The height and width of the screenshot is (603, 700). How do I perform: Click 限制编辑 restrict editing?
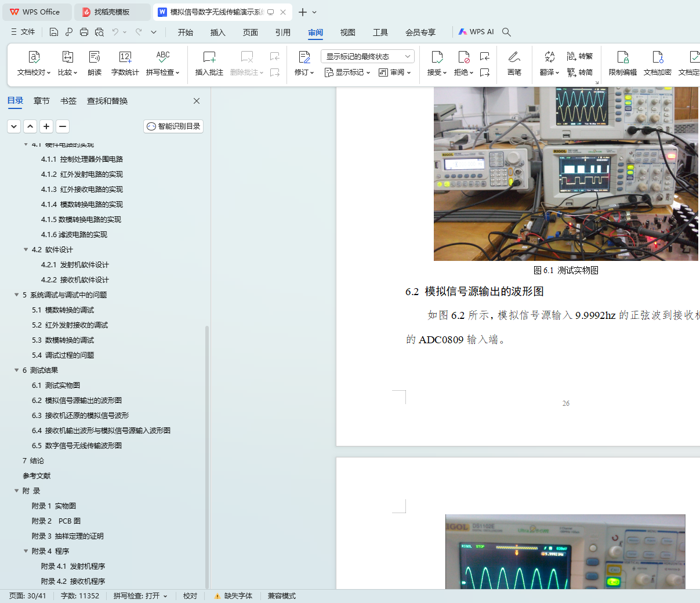[x=623, y=63]
